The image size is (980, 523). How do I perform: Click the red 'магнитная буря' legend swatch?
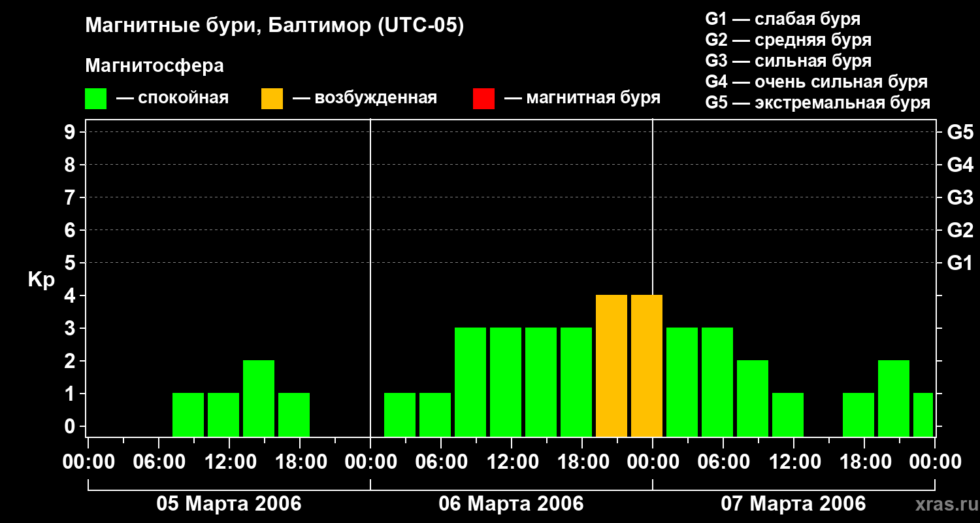point(483,99)
